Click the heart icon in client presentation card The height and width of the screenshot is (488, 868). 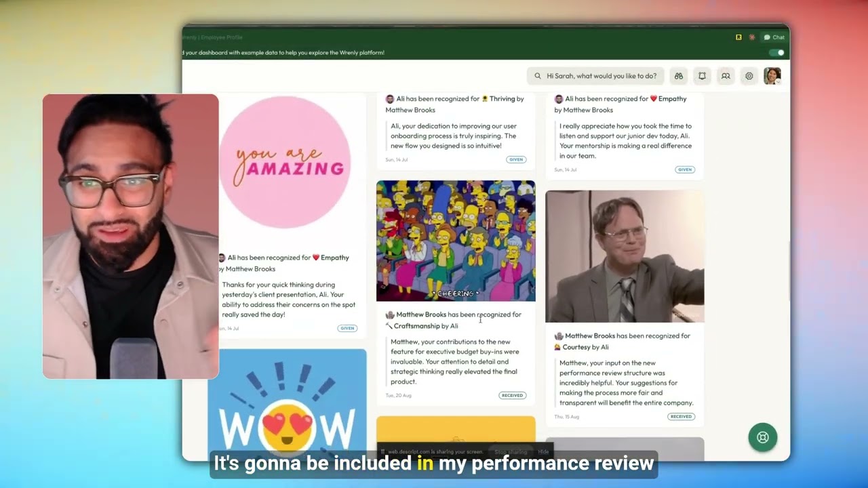click(x=315, y=258)
